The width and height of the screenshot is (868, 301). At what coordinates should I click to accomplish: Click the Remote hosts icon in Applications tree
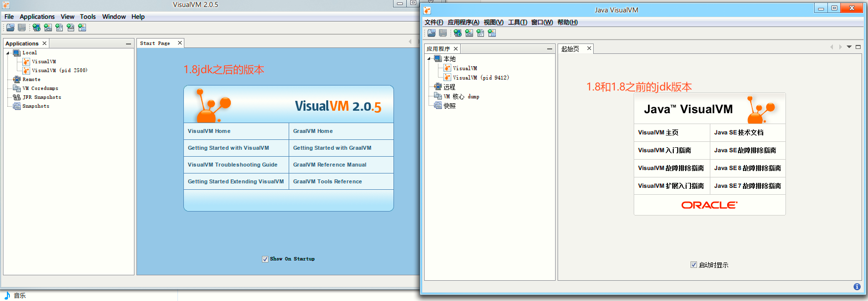[17, 80]
